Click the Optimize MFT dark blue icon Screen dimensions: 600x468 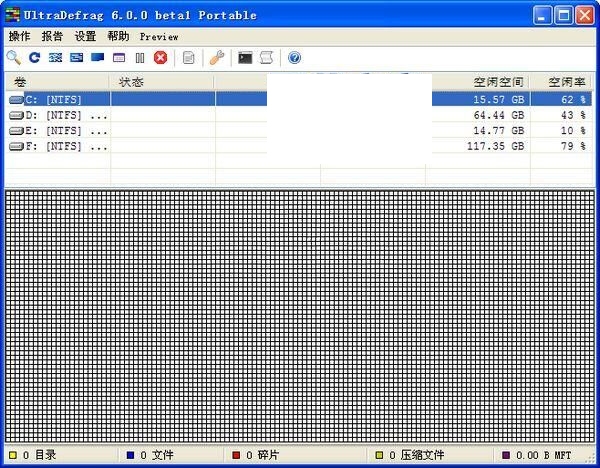(98, 57)
